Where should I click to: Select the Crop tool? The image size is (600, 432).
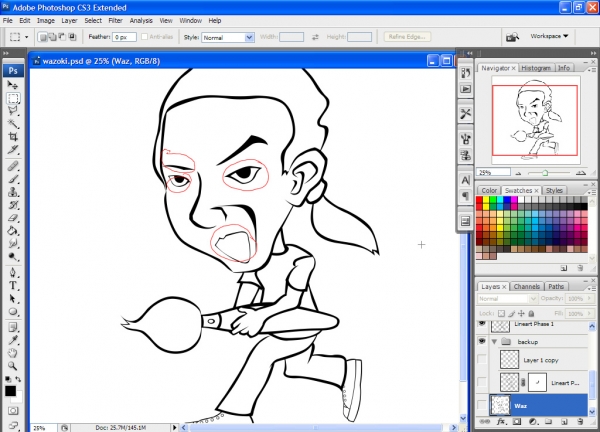pos(13,137)
